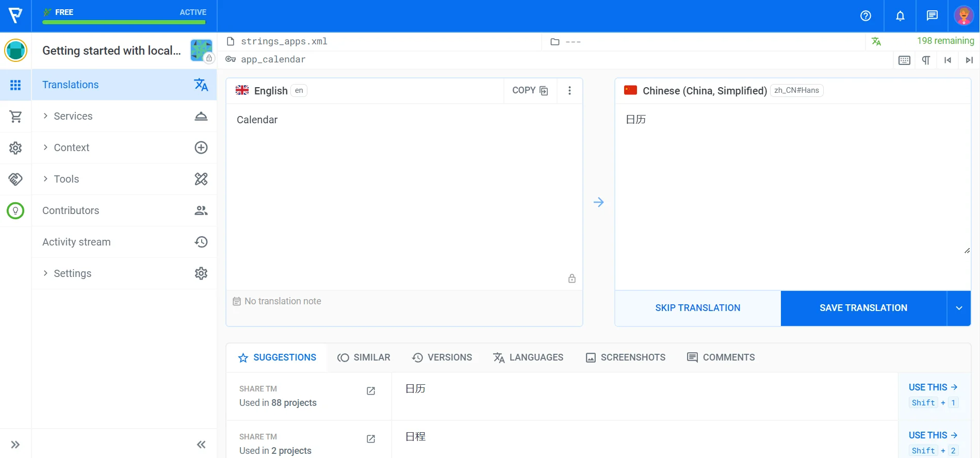Click the project thumbnail image with lock
Viewport: 980px width, 458px height.
[201, 51]
